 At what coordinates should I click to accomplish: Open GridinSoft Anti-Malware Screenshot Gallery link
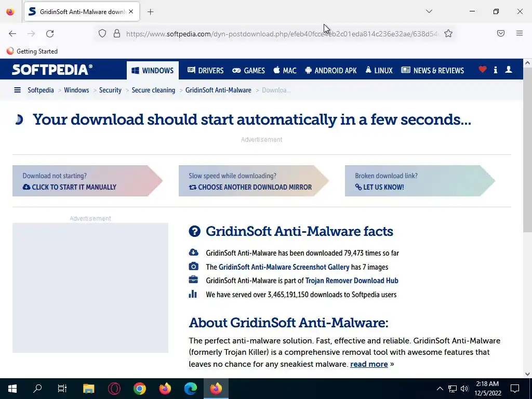tap(284, 267)
